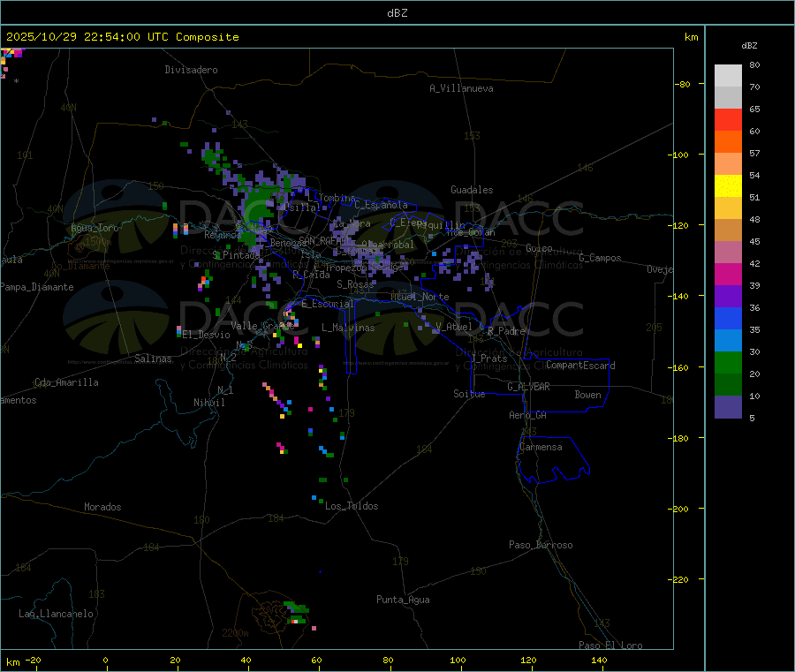Screen dimensions: 795x672
Task: Select the 'Los_Toldos' label
Action: click(x=352, y=506)
